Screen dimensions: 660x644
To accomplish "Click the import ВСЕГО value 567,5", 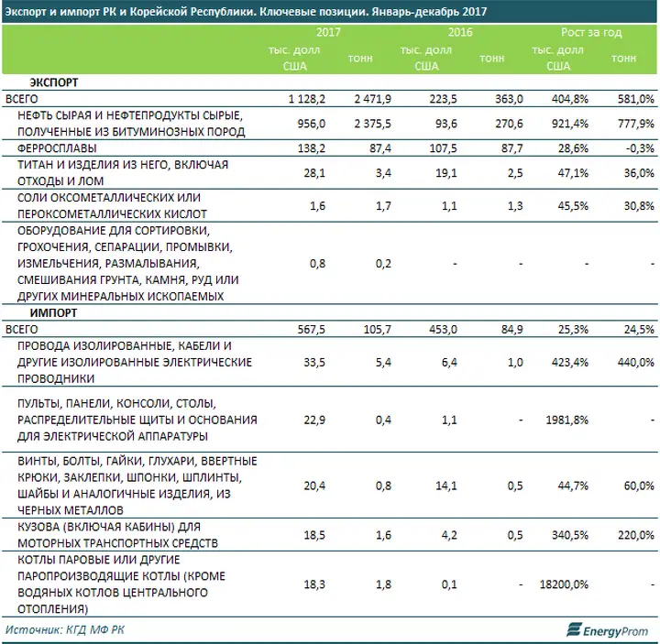I will click(312, 330).
